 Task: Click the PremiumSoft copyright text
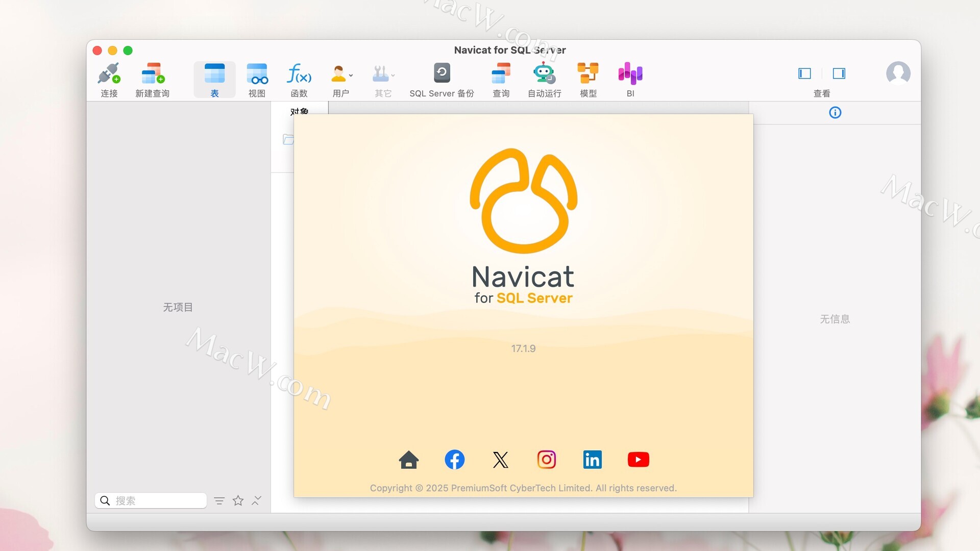point(523,488)
